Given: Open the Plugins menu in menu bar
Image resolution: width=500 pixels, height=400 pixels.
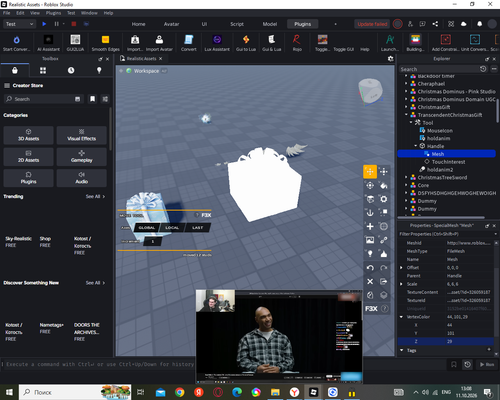Looking at the screenshot, I should pyautogui.click(x=53, y=13).
